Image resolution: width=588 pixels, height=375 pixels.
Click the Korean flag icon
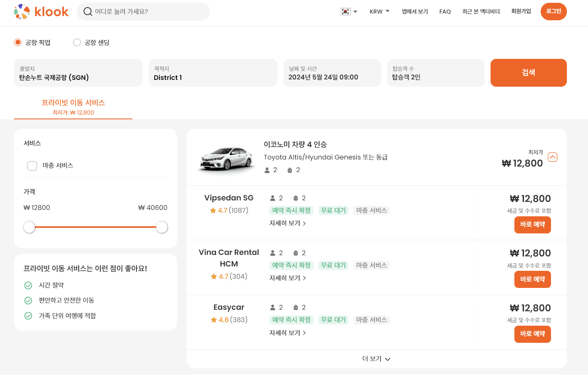pos(345,12)
